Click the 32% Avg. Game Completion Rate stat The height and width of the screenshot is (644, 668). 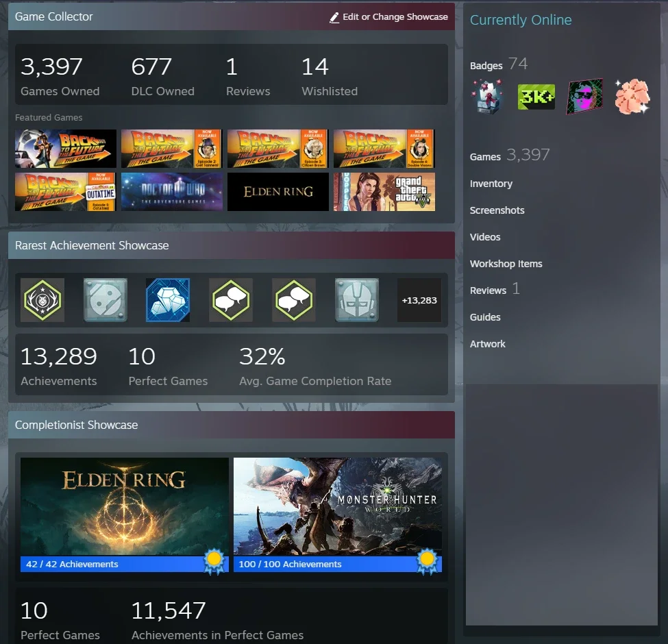coord(315,366)
